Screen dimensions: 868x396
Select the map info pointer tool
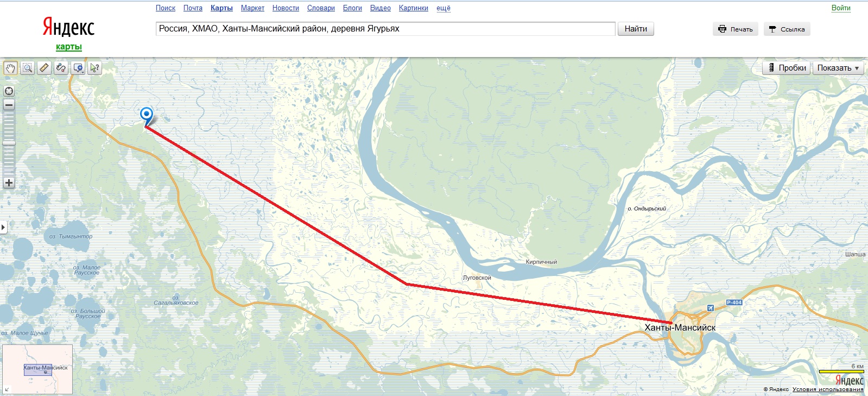point(95,68)
